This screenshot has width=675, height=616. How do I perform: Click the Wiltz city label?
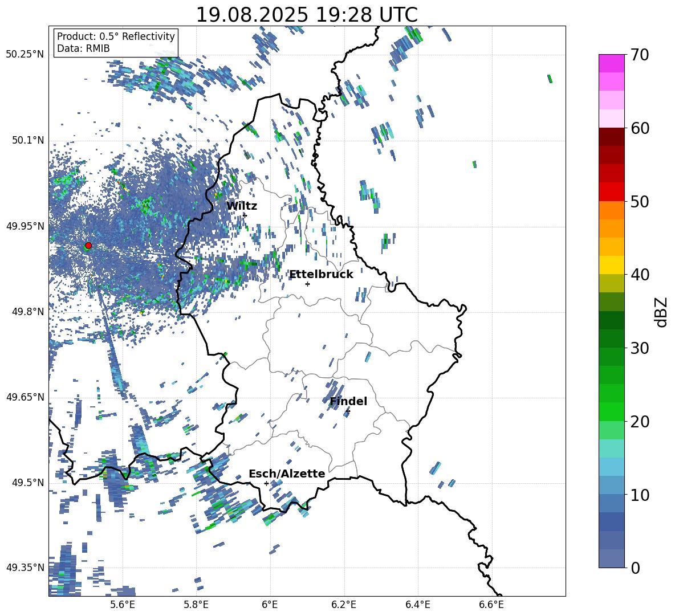[242, 206]
